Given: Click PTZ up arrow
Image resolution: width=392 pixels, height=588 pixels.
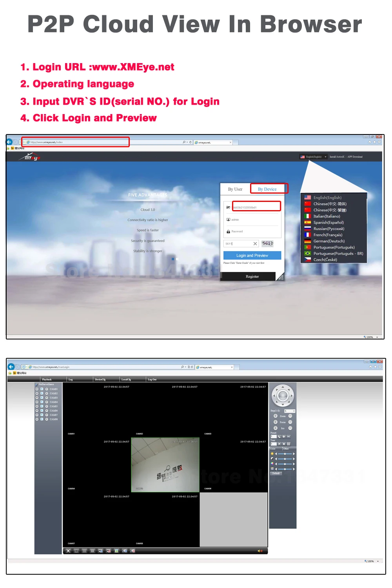Looking at the screenshot, I should (x=283, y=387).
